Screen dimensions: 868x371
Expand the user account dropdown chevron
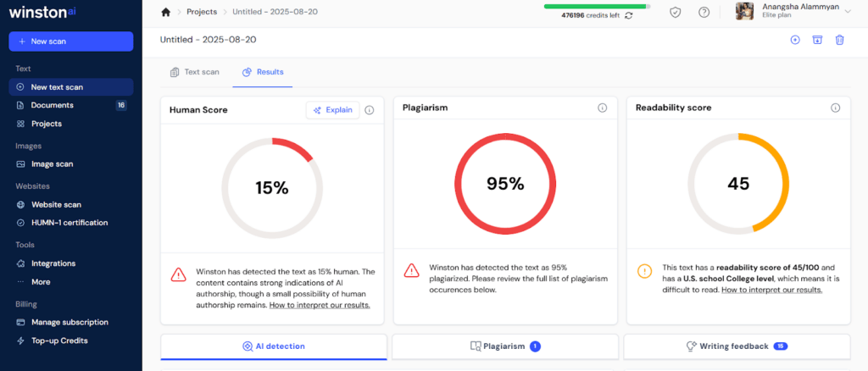pos(847,12)
